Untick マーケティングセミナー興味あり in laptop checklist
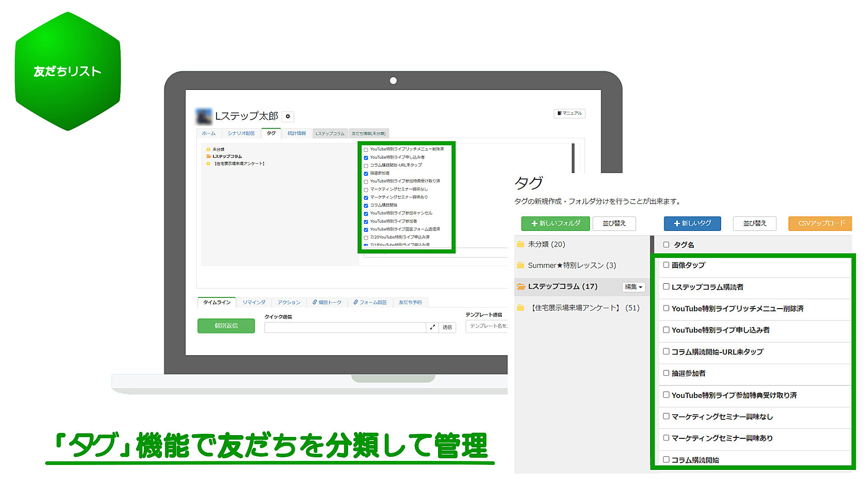The width and height of the screenshot is (868, 488). tap(366, 197)
